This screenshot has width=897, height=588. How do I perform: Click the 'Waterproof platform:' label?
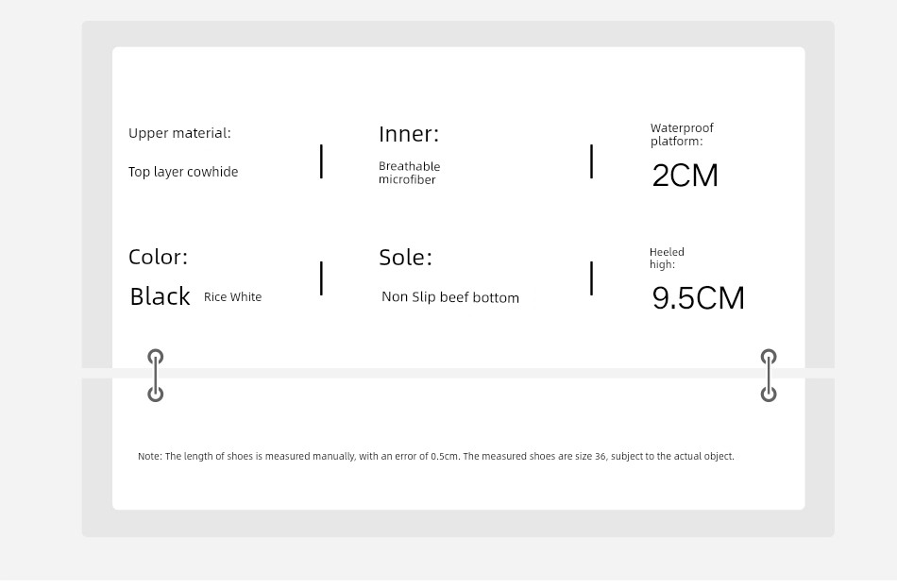point(682,134)
